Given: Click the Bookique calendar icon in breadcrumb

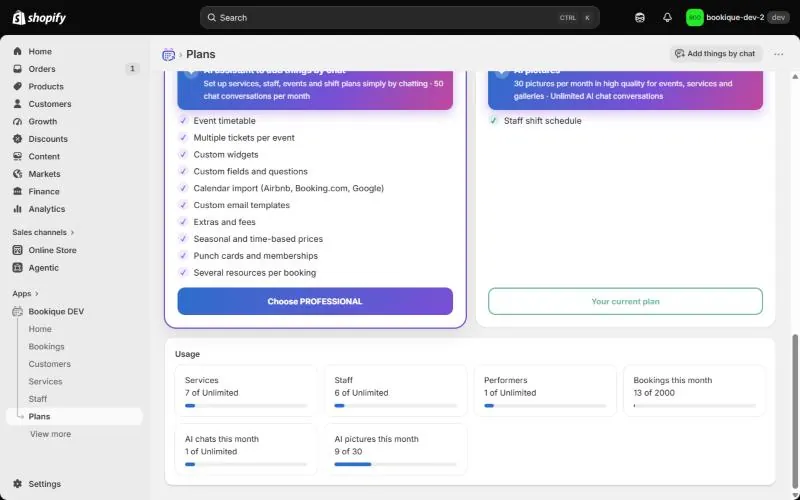Looking at the screenshot, I should point(168,55).
